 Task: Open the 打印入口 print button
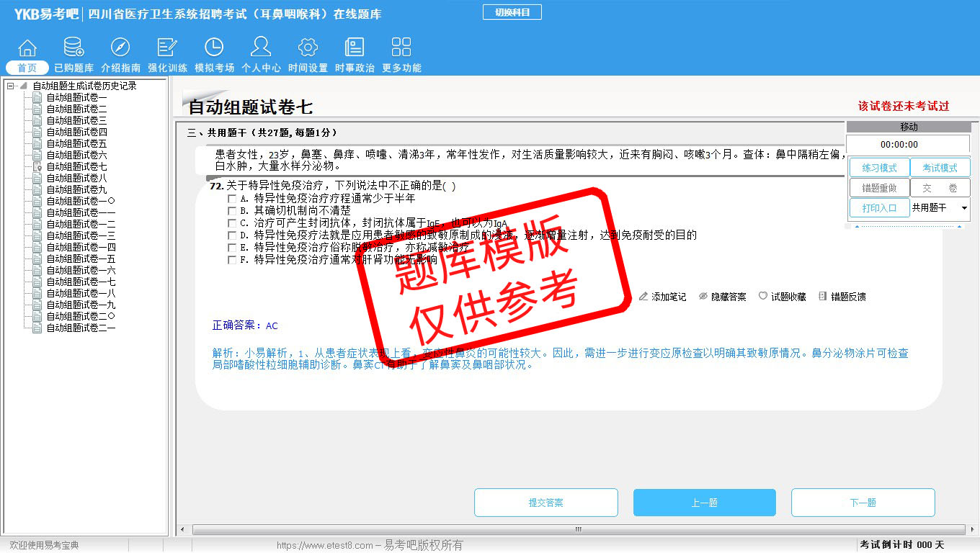879,208
